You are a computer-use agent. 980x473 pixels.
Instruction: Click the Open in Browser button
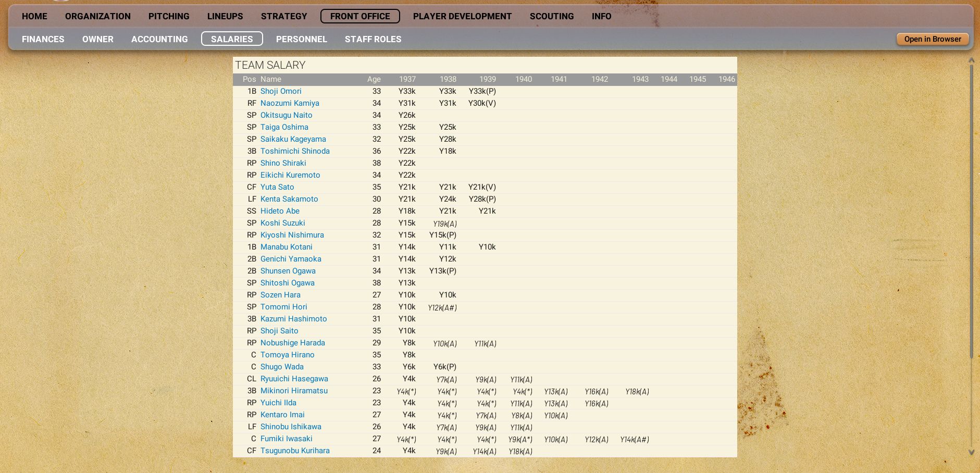tap(932, 39)
